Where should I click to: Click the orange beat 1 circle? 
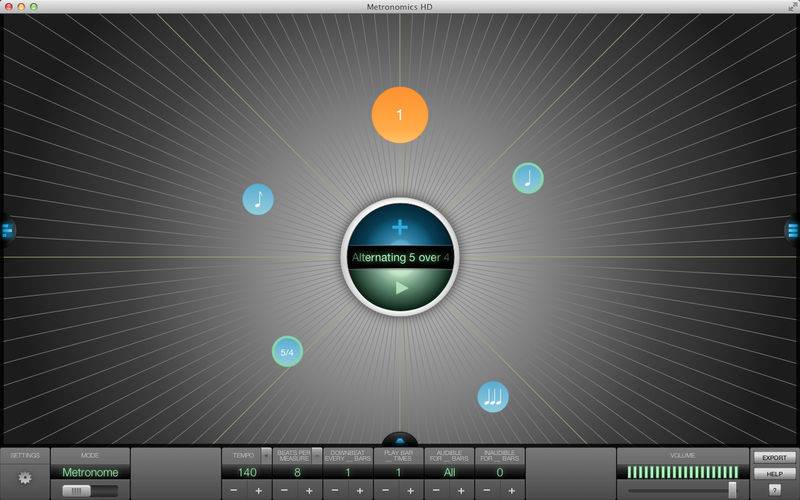pyautogui.click(x=399, y=115)
